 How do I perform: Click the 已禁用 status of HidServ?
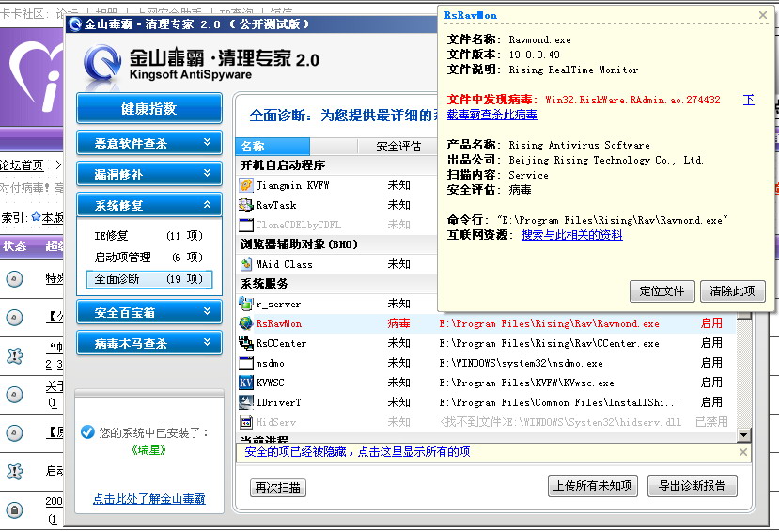711,422
